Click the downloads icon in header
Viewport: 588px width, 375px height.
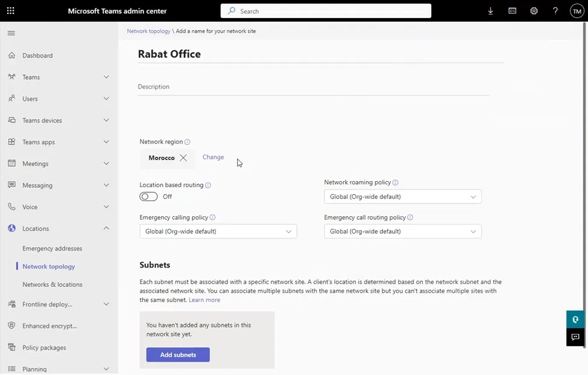pyautogui.click(x=490, y=11)
